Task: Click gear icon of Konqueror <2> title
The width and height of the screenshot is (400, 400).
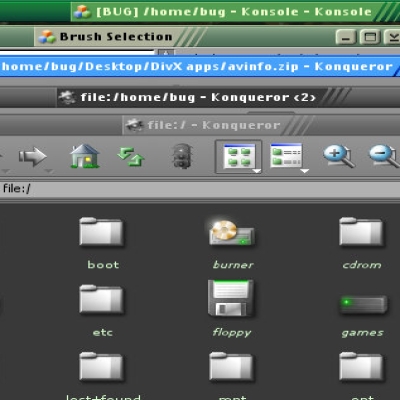Action: (x=67, y=97)
